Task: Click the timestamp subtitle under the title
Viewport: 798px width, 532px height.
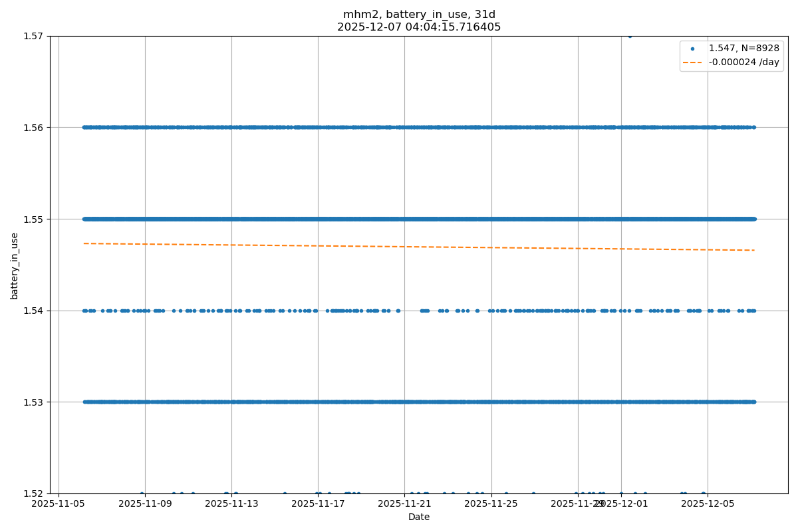Action: [x=419, y=27]
